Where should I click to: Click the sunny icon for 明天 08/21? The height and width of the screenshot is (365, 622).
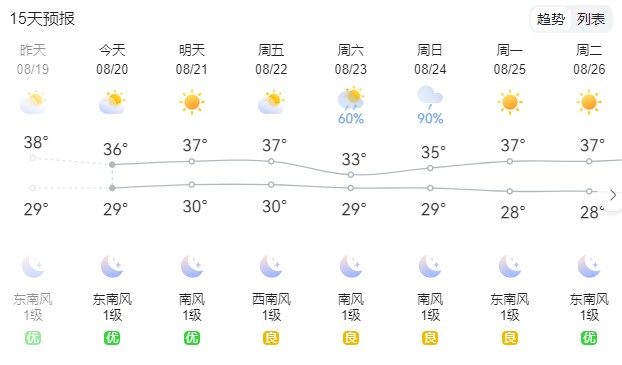[192, 102]
